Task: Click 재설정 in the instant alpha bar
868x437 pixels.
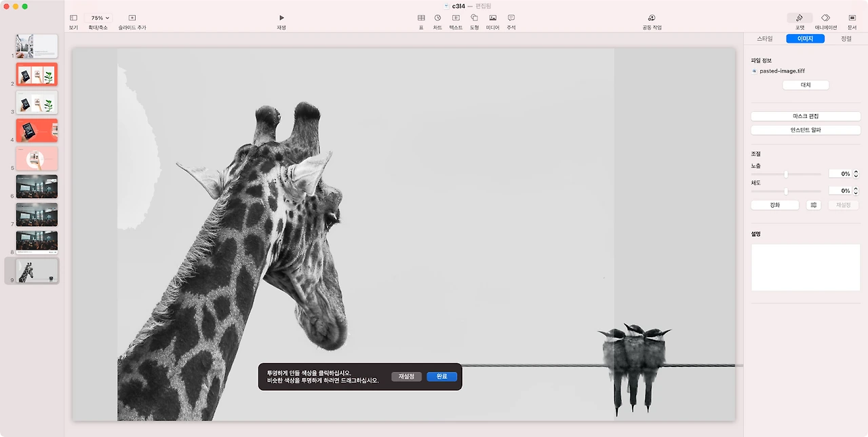Action: tap(407, 377)
